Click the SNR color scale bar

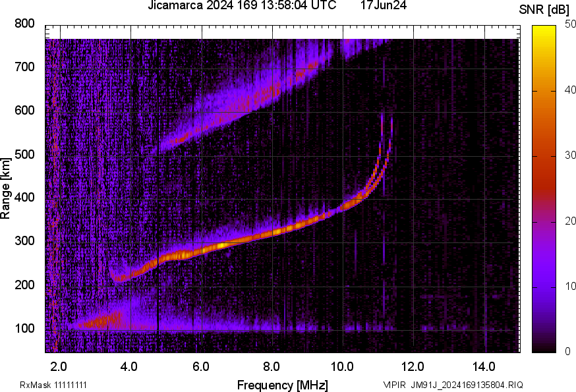544,189
